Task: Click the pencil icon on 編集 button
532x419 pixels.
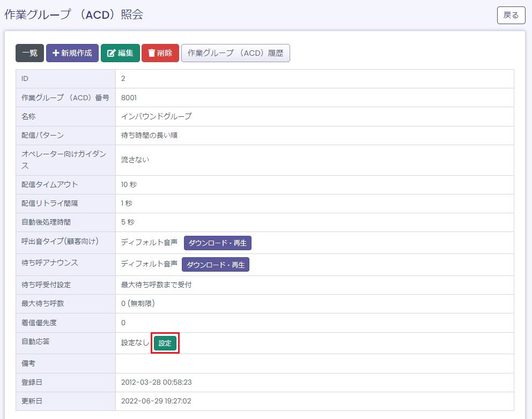Action: point(112,53)
